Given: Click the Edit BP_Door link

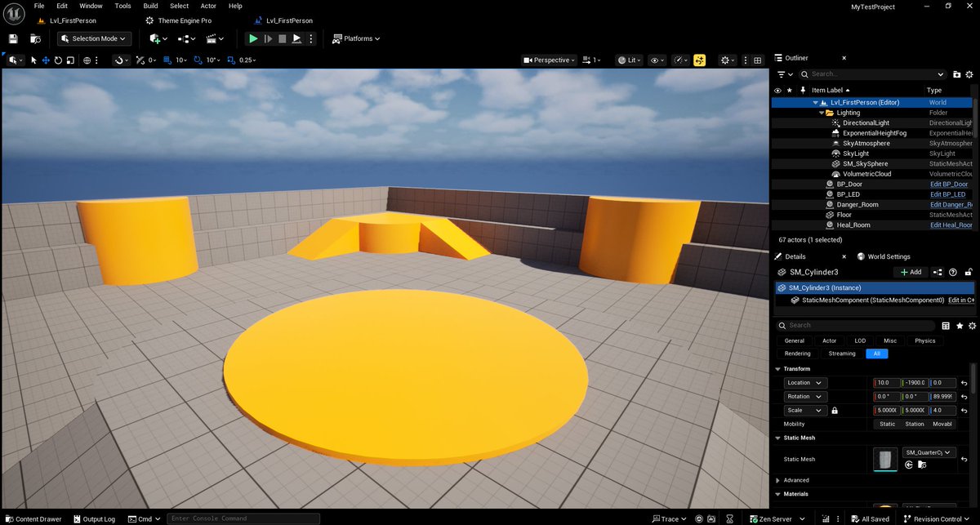Looking at the screenshot, I should (949, 184).
